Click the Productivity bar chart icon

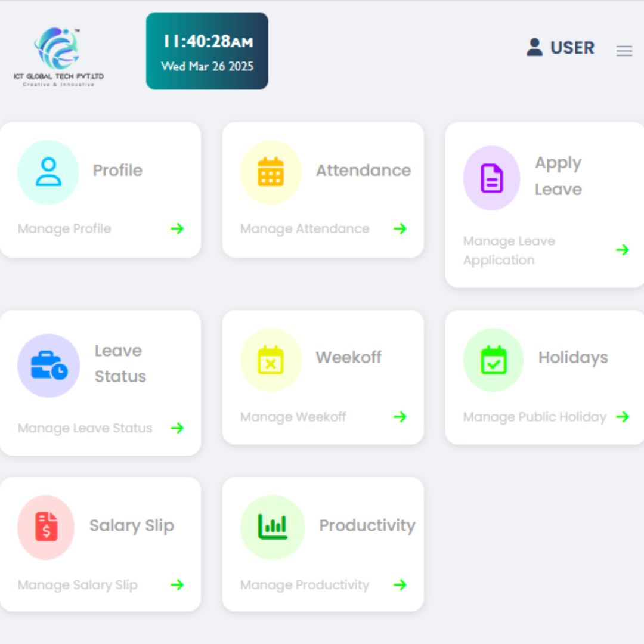coord(273,527)
